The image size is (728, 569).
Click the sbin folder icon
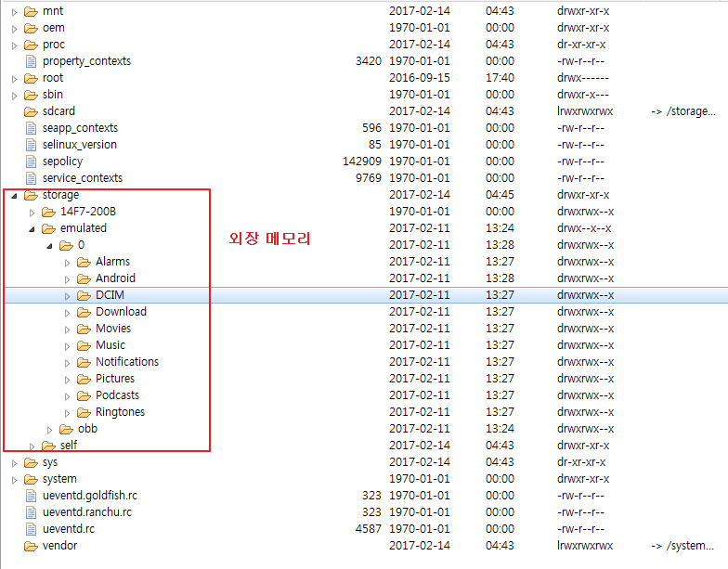31,95
